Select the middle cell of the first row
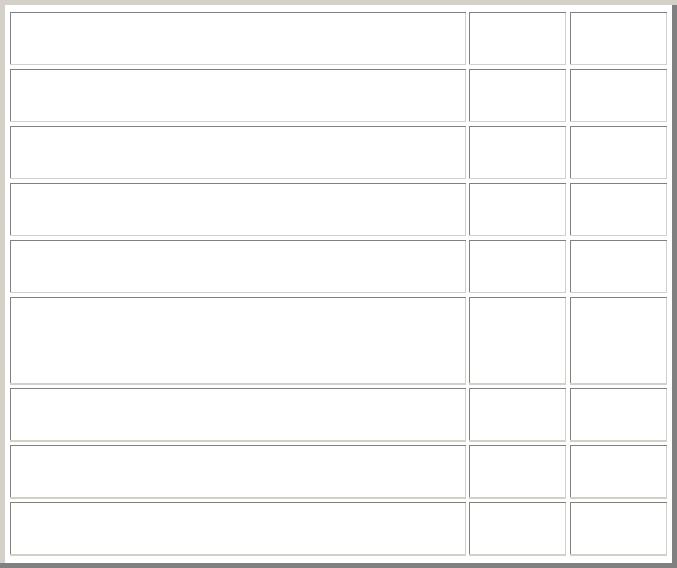 pos(517,38)
